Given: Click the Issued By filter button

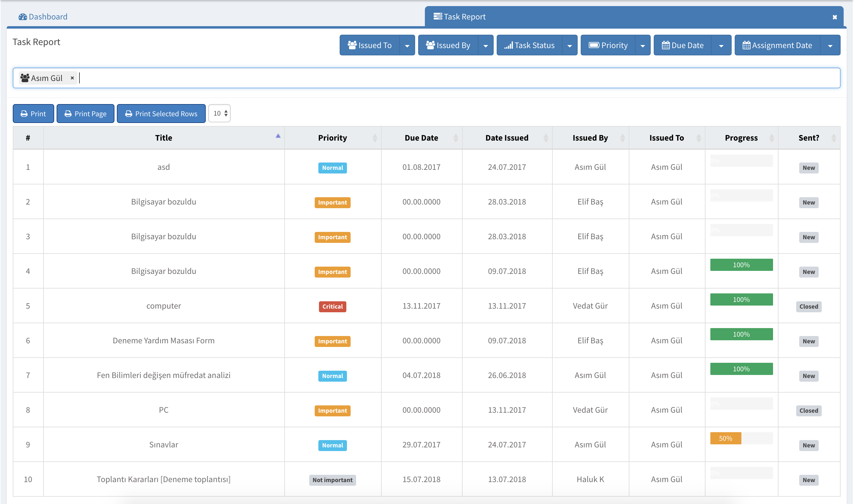Looking at the screenshot, I should (448, 45).
